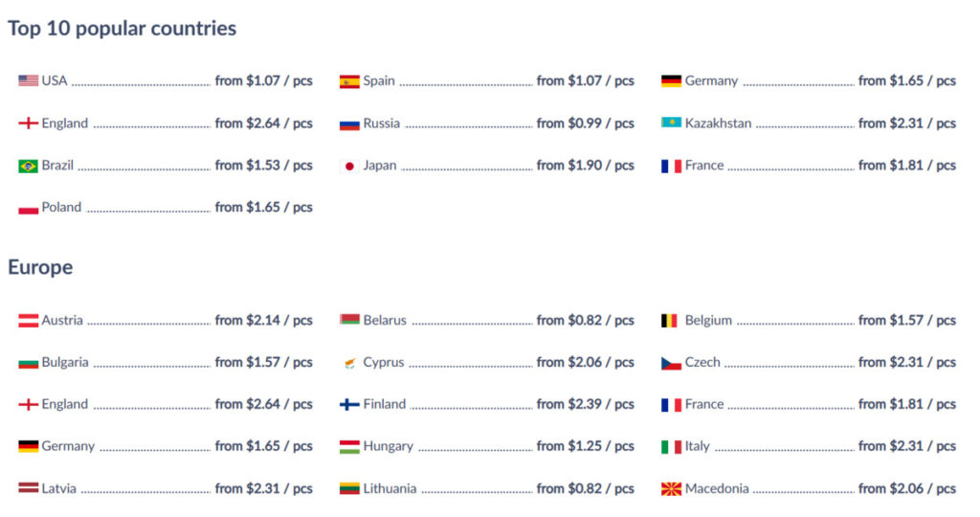The image size is (980, 517).
Task: Click the Brazil flag icon
Action: 28,166
